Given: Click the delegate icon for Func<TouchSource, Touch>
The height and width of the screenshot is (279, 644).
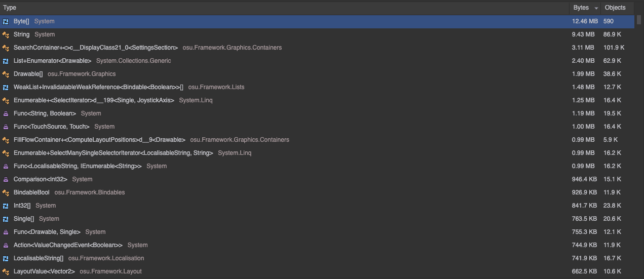Looking at the screenshot, I should [x=6, y=127].
